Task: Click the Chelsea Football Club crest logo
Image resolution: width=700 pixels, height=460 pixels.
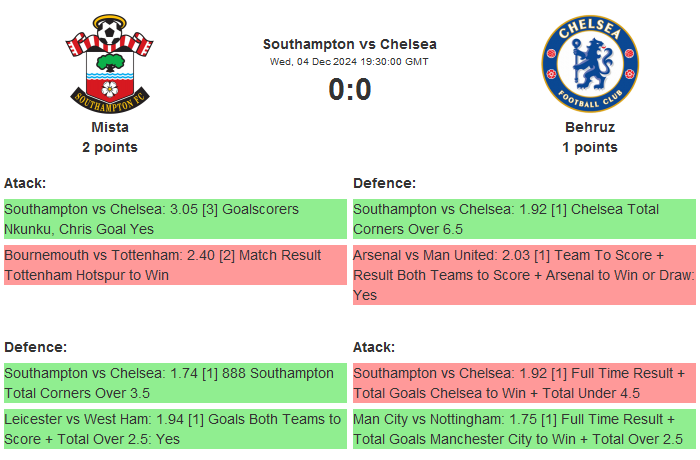Action: (589, 62)
